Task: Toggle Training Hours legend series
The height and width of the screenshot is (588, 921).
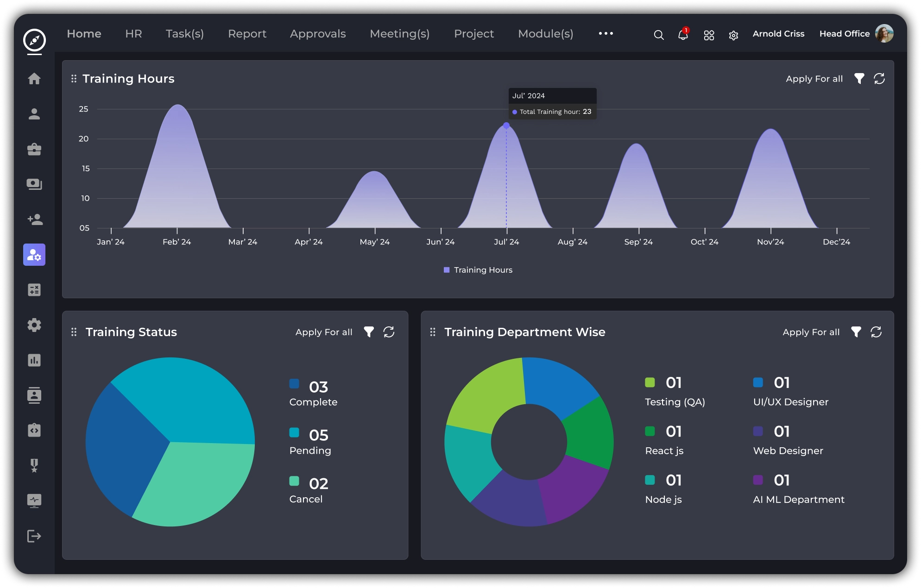Action: click(478, 270)
